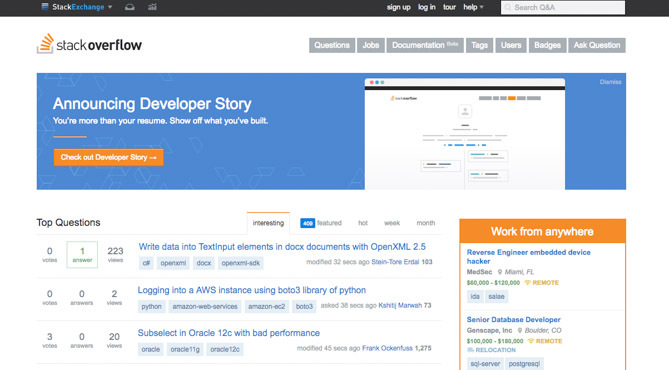
Task: Click the 409 featured count badge
Action: click(308, 223)
